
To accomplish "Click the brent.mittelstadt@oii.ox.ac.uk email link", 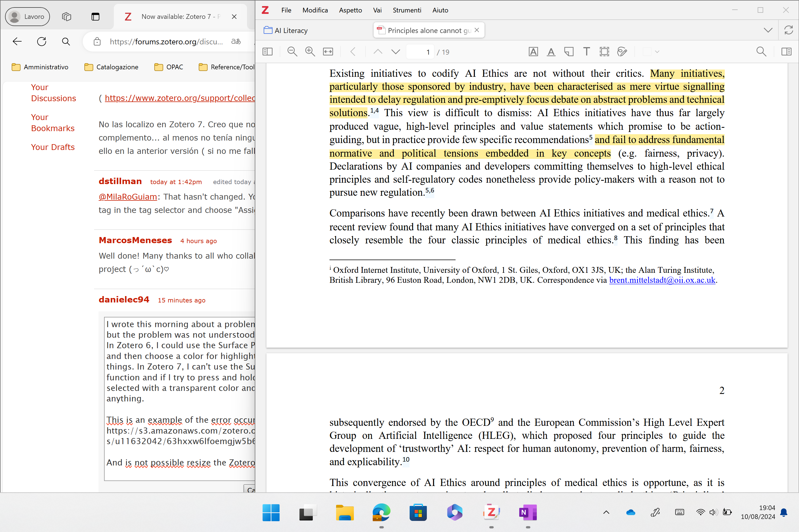I will tap(662, 280).
